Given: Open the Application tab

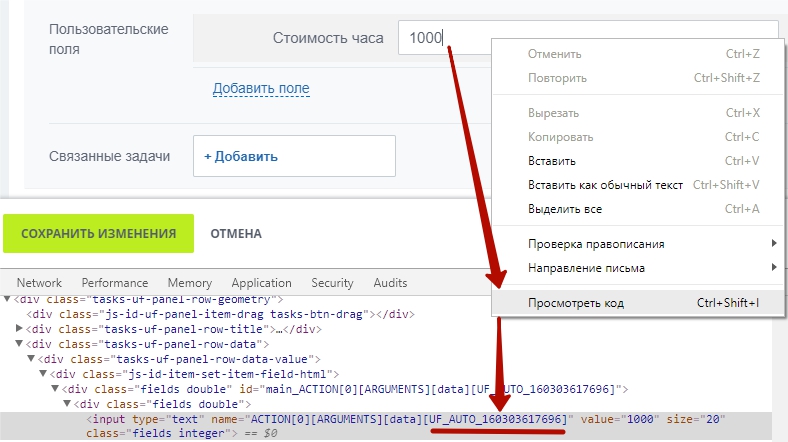Looking at the screenshot, I should click(261, 283).
